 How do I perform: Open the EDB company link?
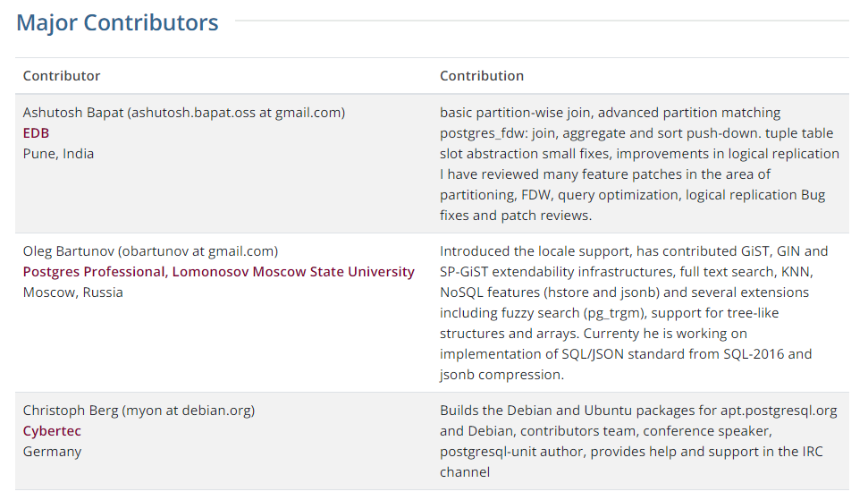36,133
